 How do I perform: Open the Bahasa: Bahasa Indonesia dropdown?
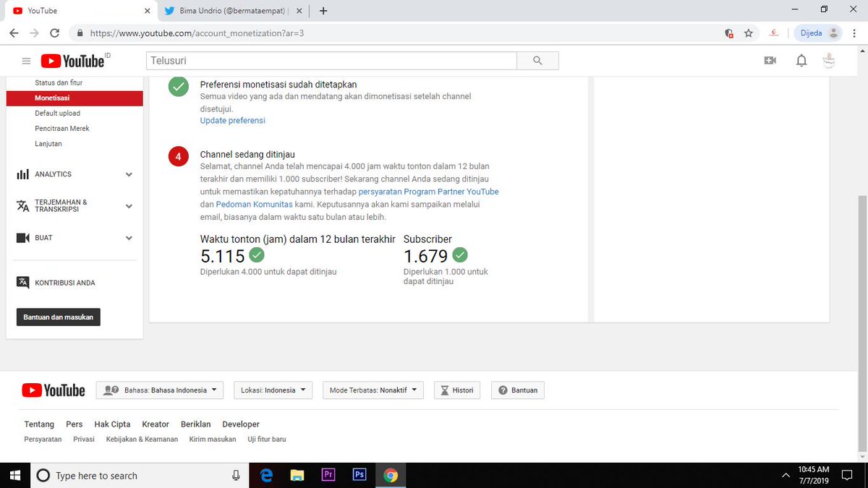160,390
